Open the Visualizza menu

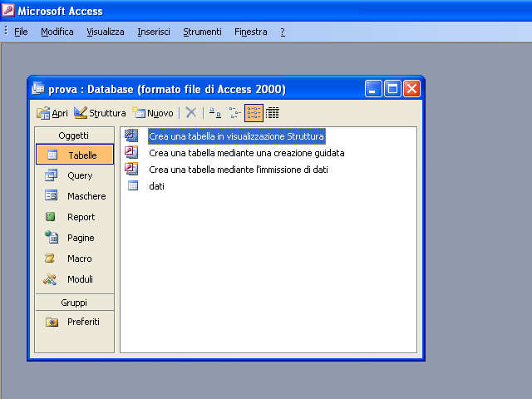106,32
